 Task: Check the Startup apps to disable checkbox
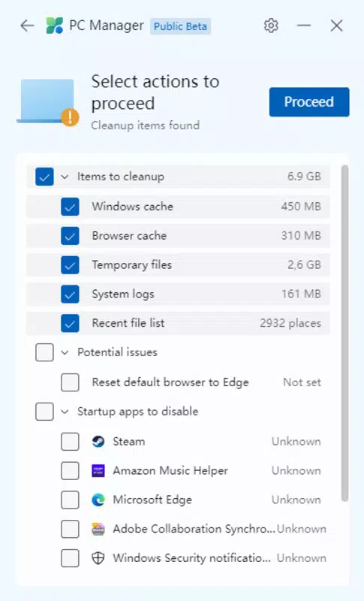44,411
